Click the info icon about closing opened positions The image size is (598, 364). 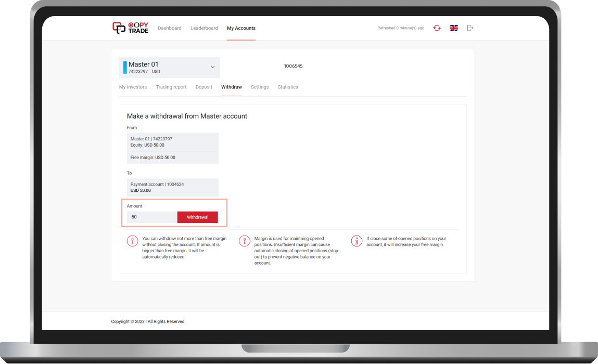point(357,241)
